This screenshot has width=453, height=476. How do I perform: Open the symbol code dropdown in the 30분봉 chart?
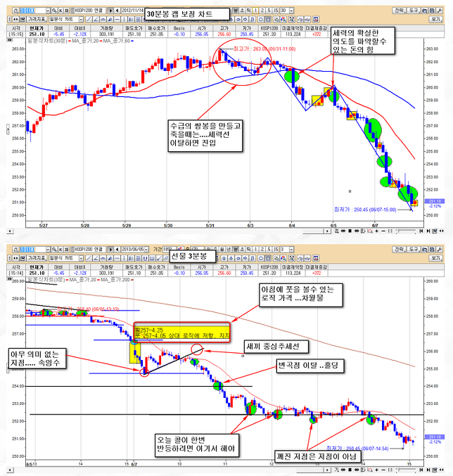[x=48, y=11]
